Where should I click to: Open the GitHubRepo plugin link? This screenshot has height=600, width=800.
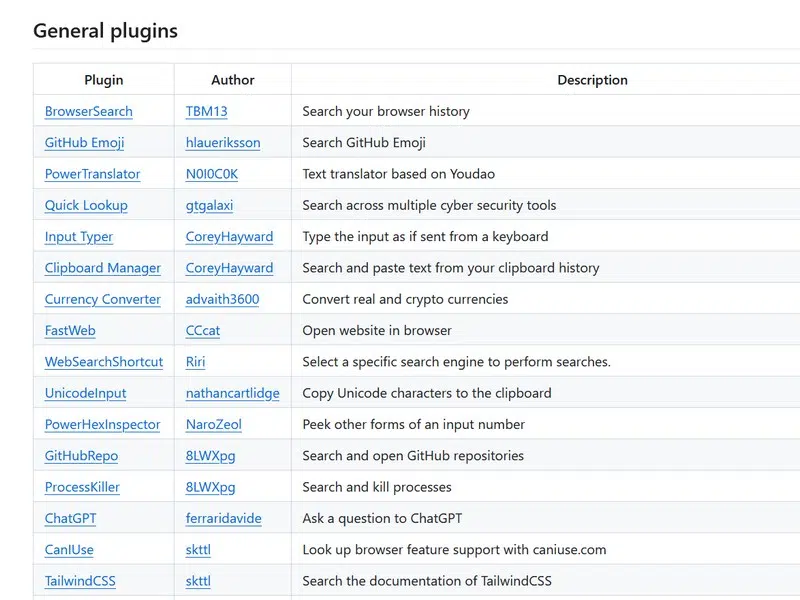81,456
